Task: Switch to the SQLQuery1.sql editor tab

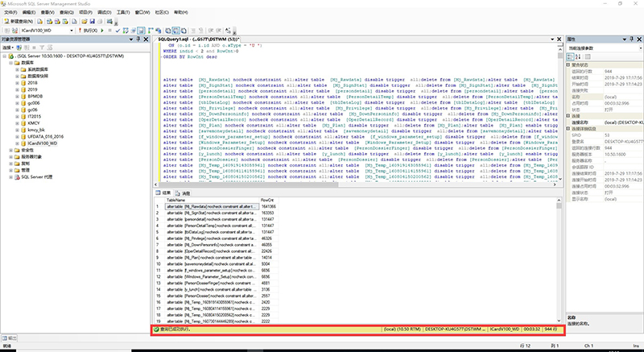Action: pyautogui.click(x=199, y=39)
